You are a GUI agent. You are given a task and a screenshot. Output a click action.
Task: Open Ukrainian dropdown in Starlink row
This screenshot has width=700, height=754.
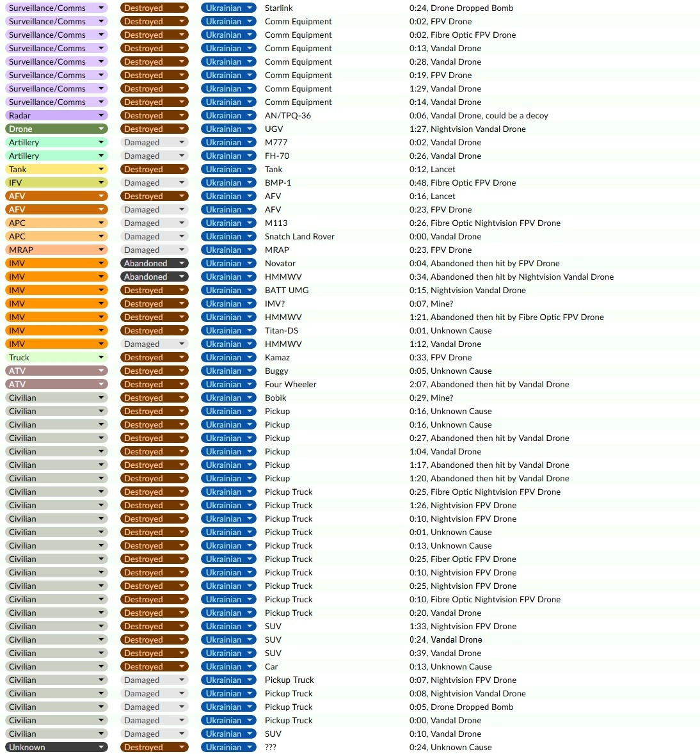[x=228, y=8]
